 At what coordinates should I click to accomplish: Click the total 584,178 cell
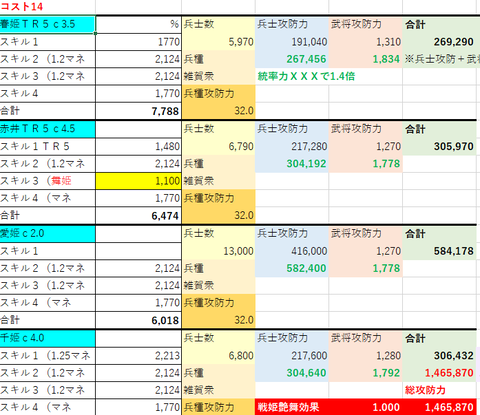(x=439, y=251)
